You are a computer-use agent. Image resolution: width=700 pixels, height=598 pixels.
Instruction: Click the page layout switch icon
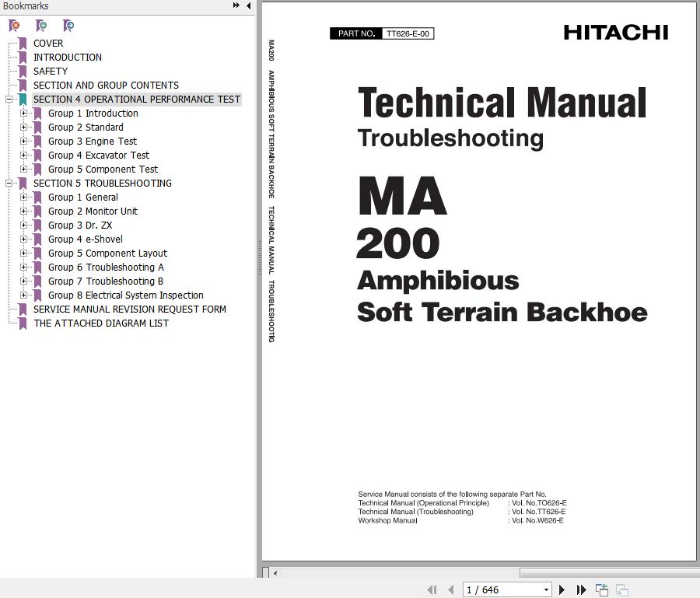602,590
